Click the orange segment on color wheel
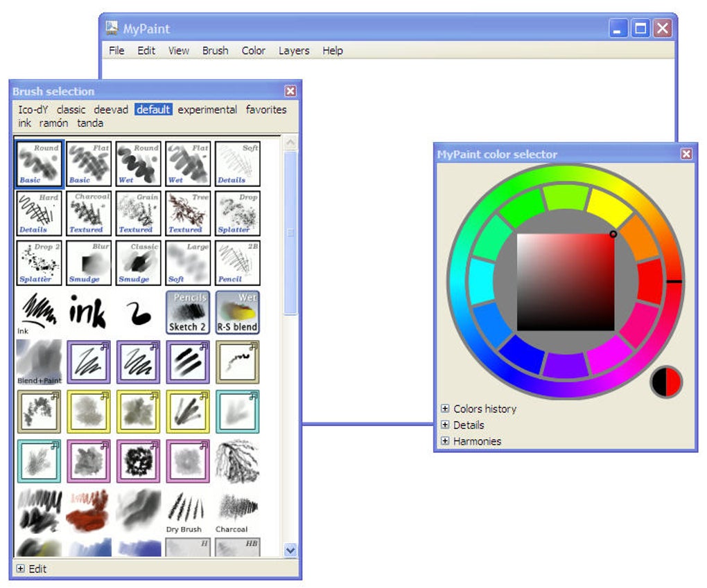 (640, 238)
